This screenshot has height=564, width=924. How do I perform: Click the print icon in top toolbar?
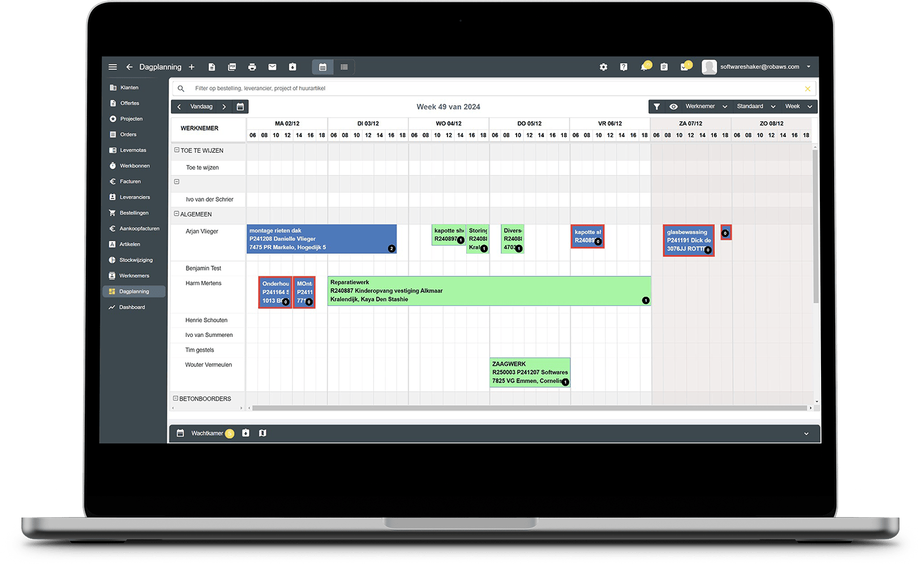pyautogui.click(x=252, y=67)
